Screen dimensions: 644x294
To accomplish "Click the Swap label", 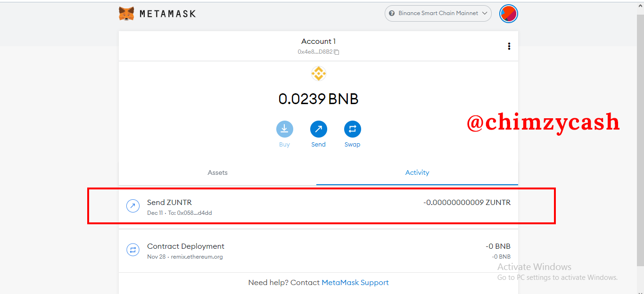I will point(352,145).
